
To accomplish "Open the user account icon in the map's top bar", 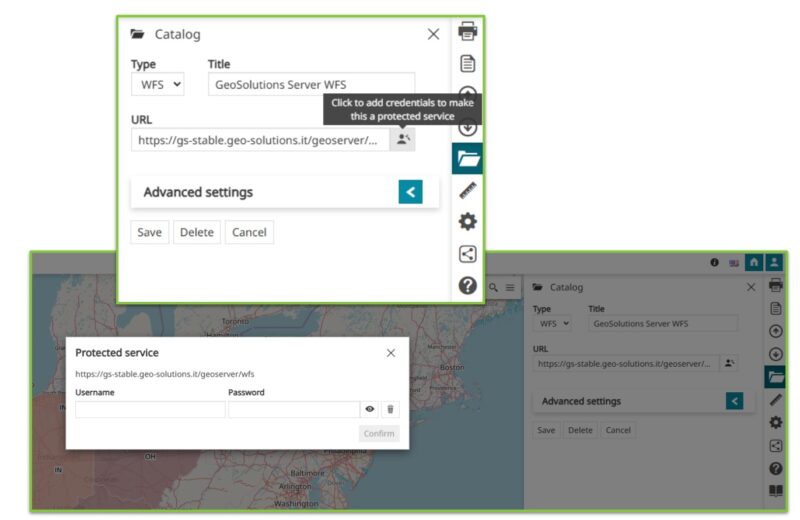I will pyautogui.click(x=774, y=262).
